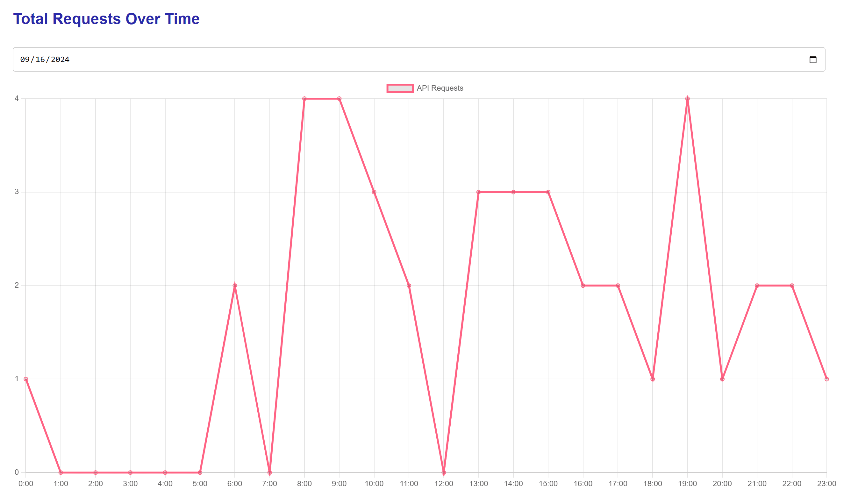This screenshot has width=851, height=504.
Task: Expand the month field in date input
Action: (25, 59)
